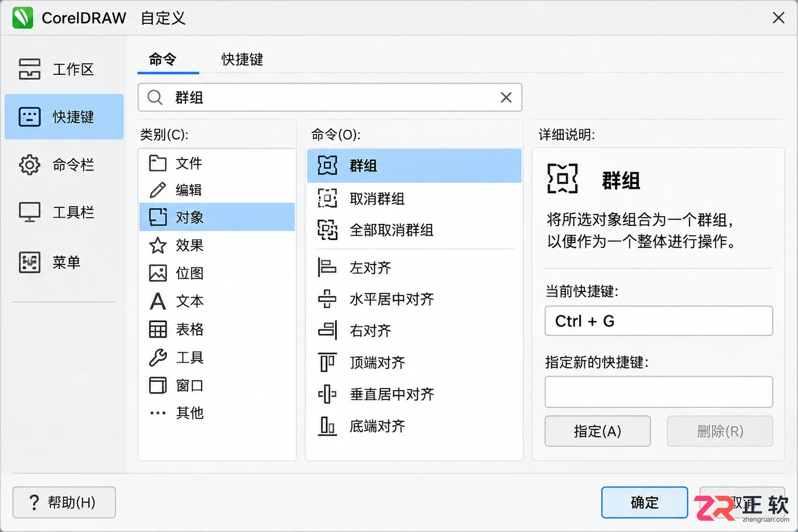Click the 取消群组 command icon
The image size is (798, 532).
(328, 198)
